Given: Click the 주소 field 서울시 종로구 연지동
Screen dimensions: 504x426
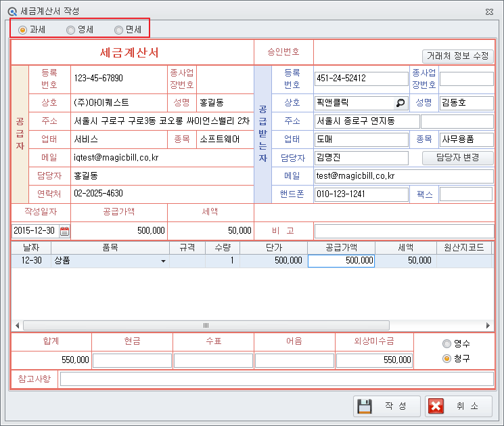Looking at the screenshot, I should 367,121.
